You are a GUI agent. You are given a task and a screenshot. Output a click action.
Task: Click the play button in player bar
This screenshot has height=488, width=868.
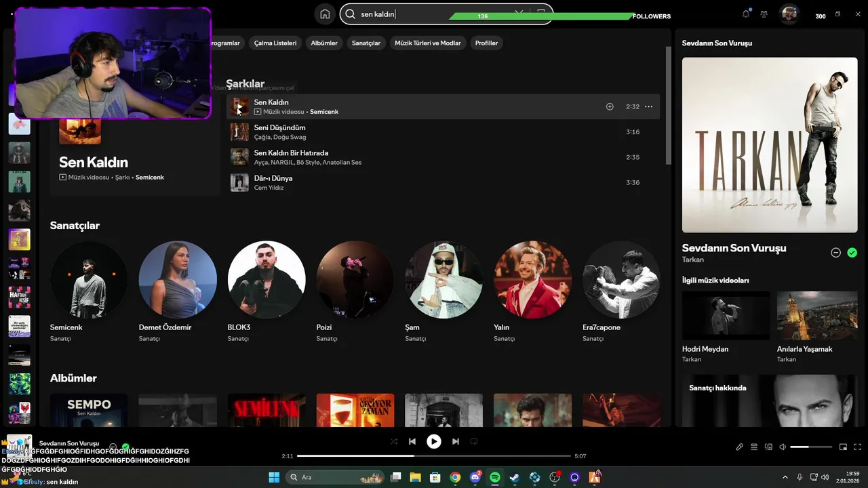coord(434,441)
